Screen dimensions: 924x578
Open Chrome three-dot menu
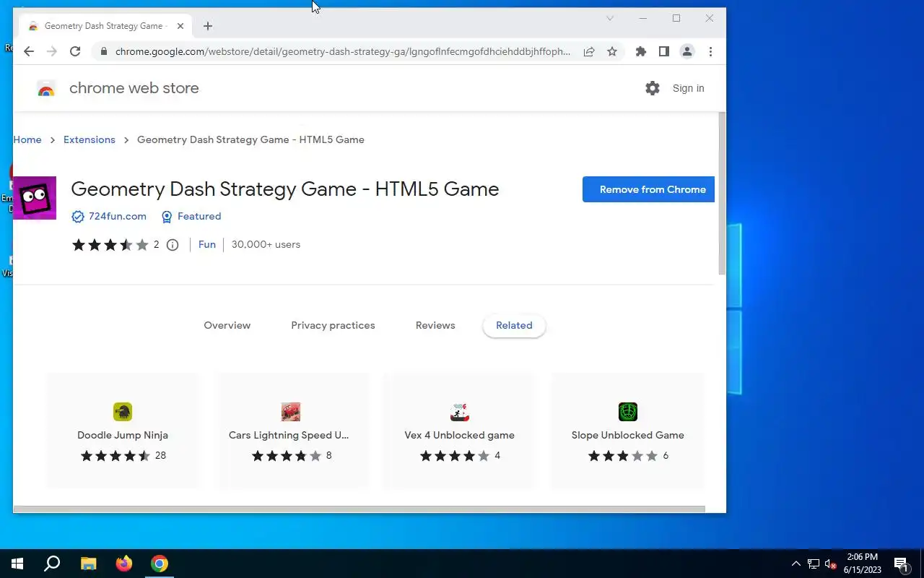[x=710, y=51]
